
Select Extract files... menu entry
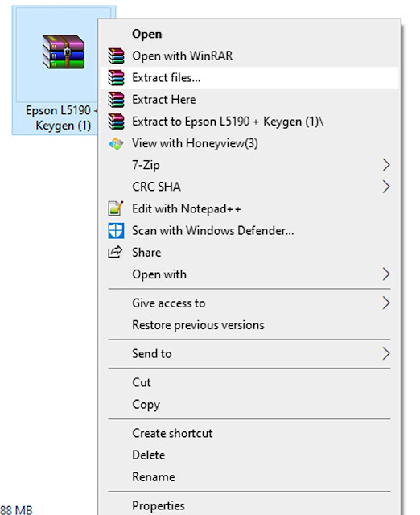coord(249,78)
